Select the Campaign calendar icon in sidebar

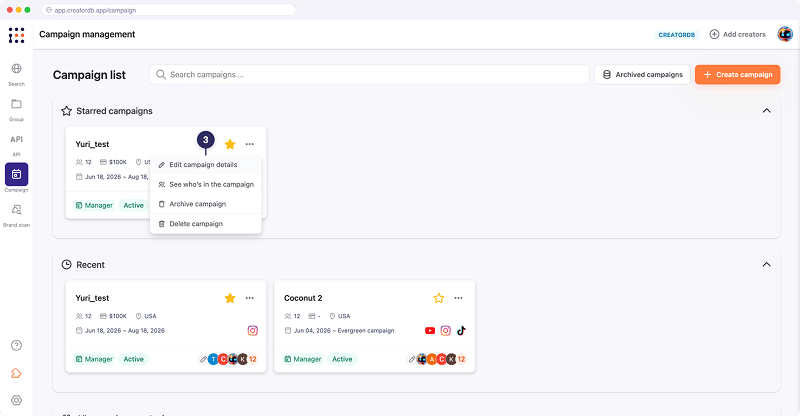point(16,175)
